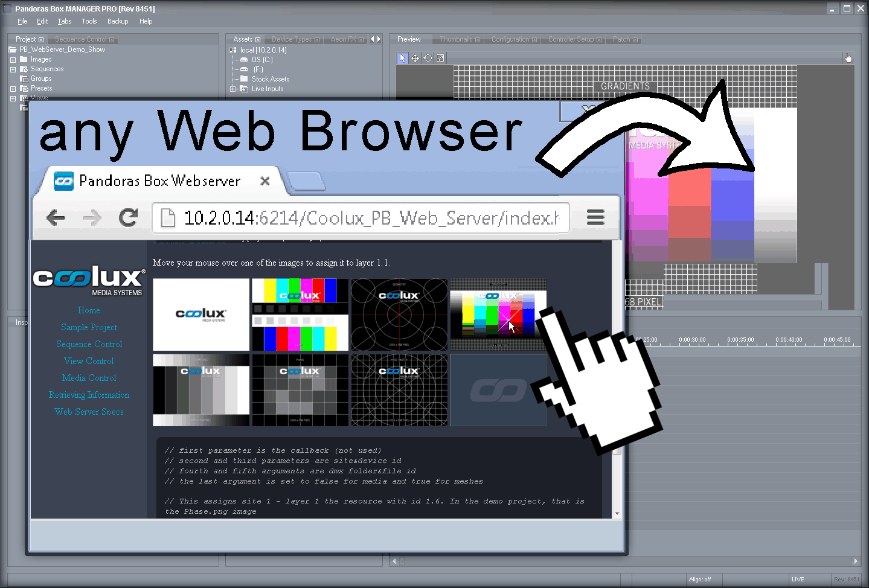Select Stock Assets folder in Assets tree

coord(270,79)
